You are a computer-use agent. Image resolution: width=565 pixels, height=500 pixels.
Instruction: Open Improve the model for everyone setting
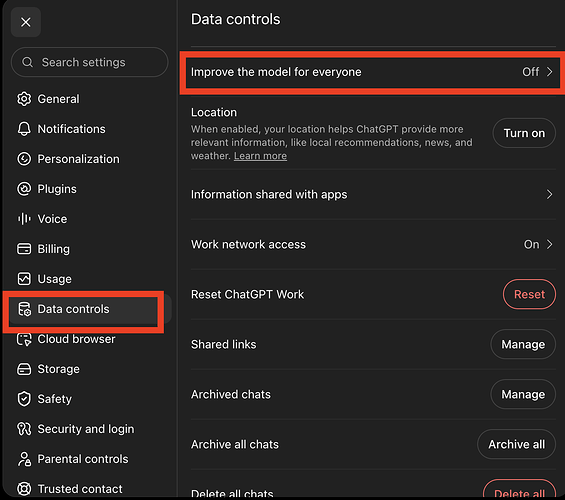(373, 72)
